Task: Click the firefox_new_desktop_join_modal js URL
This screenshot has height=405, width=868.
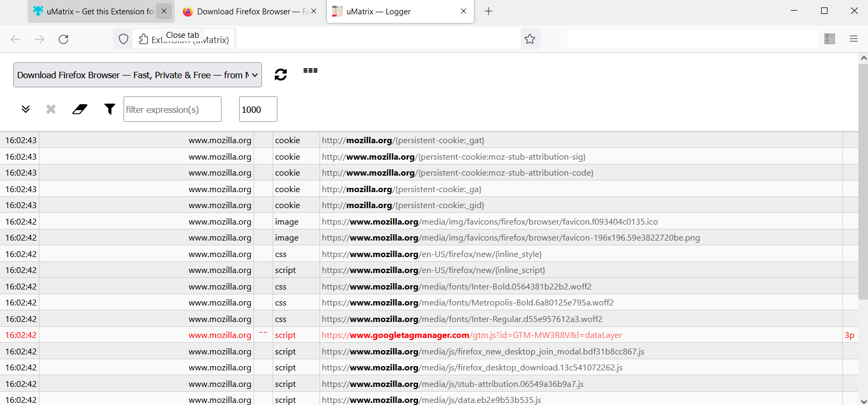Action: pos(483,352)
